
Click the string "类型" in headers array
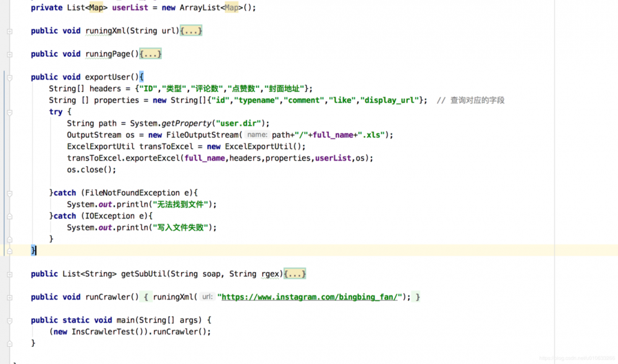pyautogui.click(x=174, y=88)
